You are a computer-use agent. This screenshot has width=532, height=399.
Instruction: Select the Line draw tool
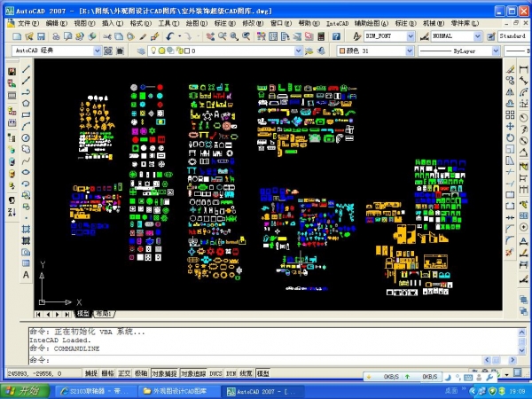tap(26, 69)
